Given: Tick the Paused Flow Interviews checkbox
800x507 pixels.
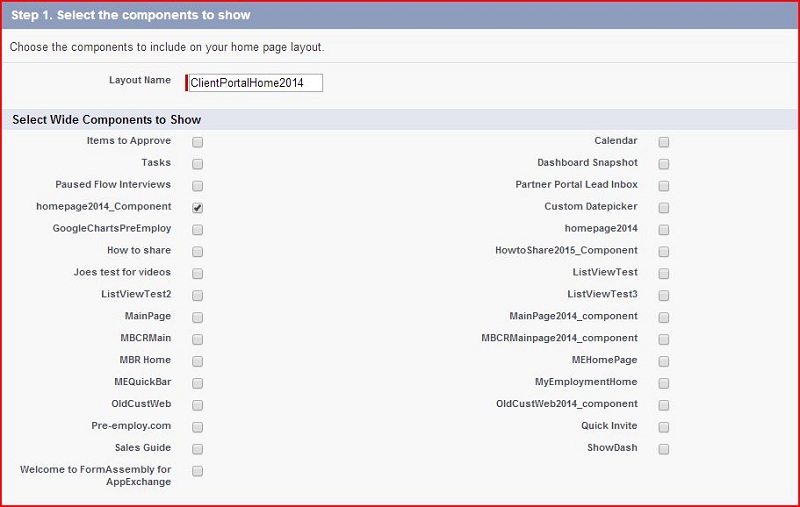Looking at the screenshot, I should (x=197, y=186).
